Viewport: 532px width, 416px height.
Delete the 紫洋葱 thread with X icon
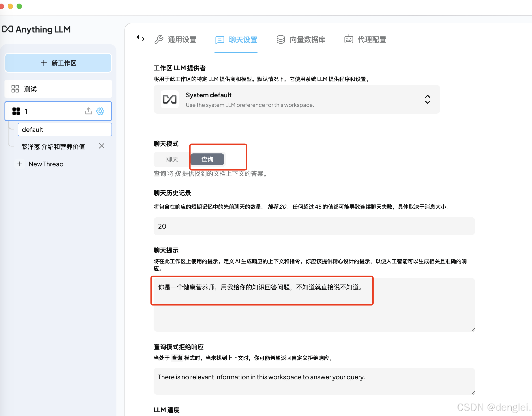click(102, 146)
